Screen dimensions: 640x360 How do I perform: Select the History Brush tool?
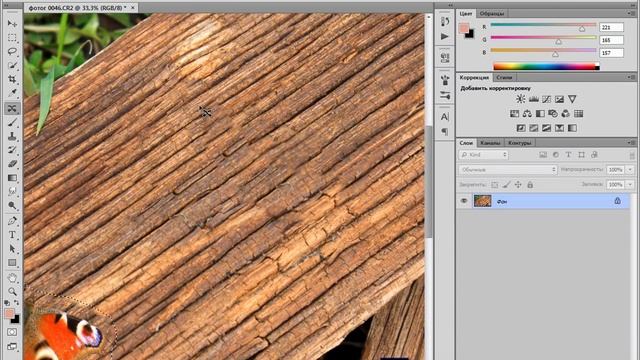[x=12, y=150]
